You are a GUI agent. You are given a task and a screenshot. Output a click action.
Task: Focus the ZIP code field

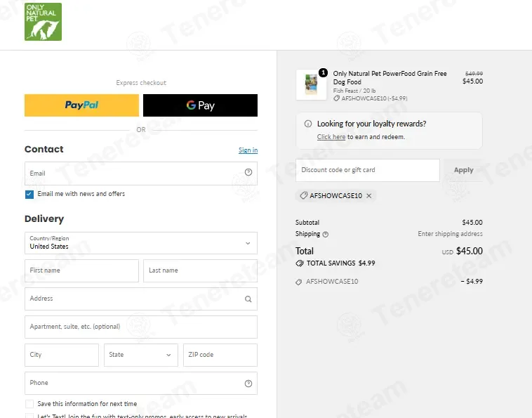[x=220, y=355]
